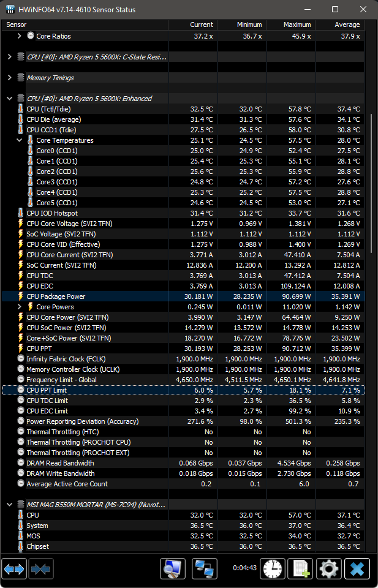Expand the Core Powers row
Screen dimensions: 378x588
point(20,307)
